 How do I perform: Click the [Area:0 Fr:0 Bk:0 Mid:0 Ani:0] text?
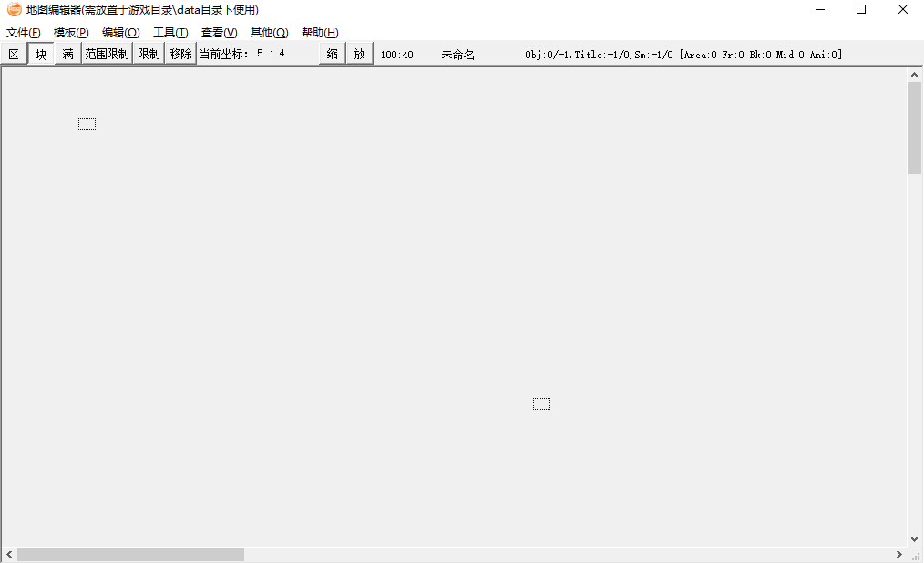point(761,55)
